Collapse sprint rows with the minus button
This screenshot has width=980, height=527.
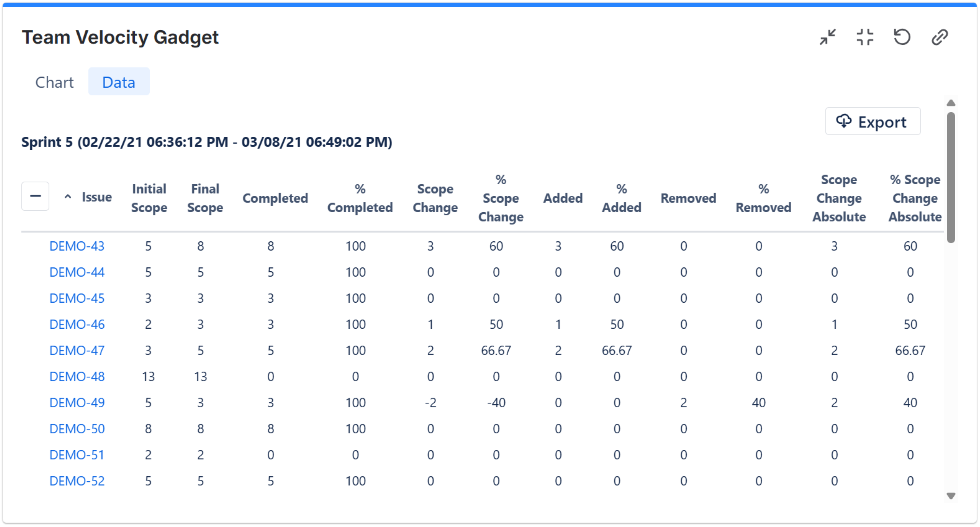[35, 196]
